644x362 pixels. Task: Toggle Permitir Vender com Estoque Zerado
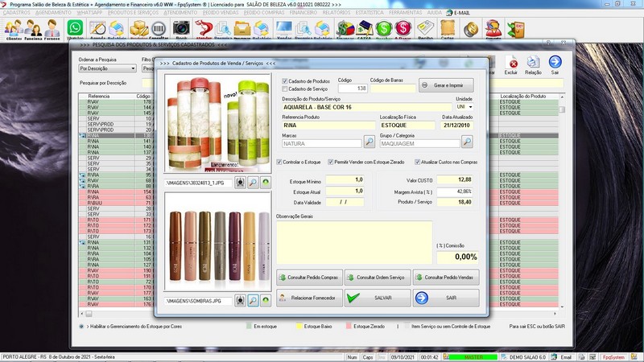point(331,162)
